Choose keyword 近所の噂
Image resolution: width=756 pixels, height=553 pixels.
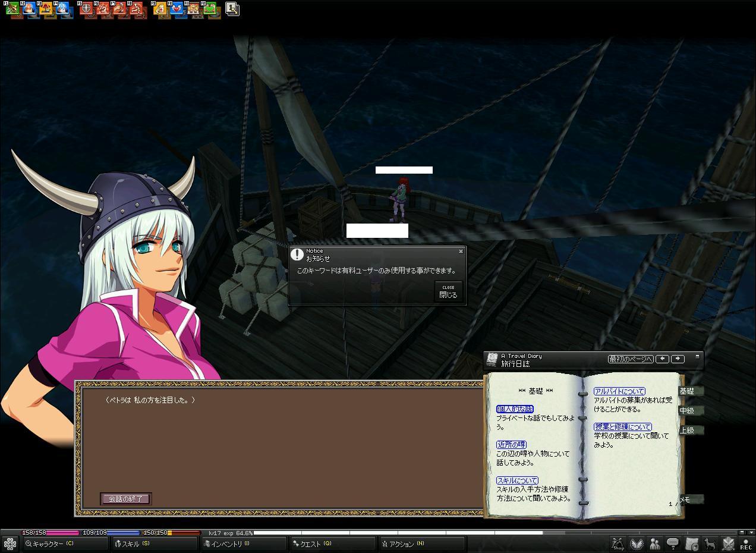[511, 445]
